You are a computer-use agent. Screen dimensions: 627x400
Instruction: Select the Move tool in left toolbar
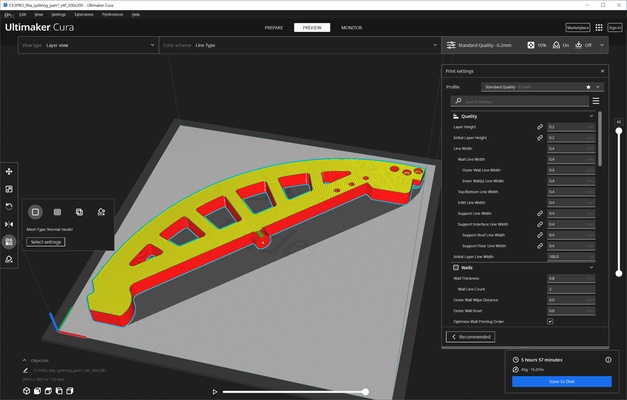pyautogui.click(x=9, y=172)
